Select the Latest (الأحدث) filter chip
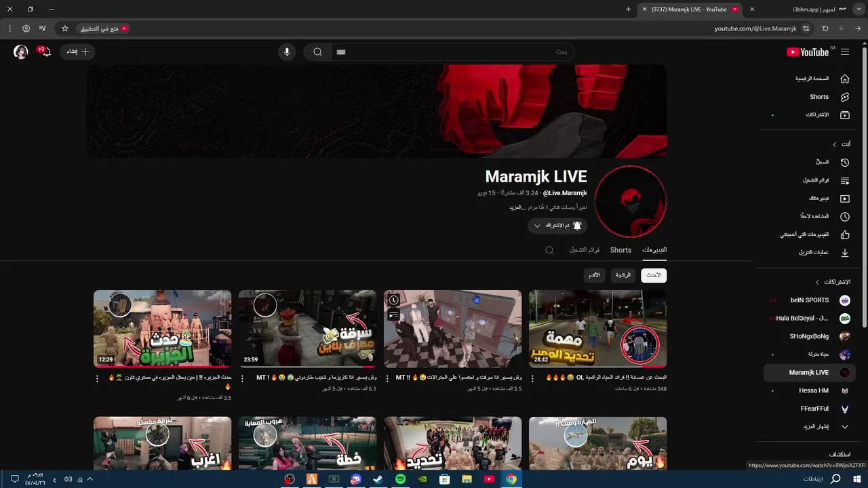Viewport: 868px width, 488px height. [654, 275]
